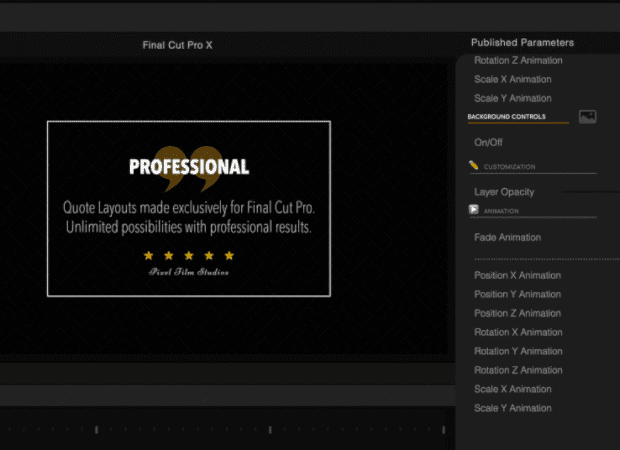Select Scale X Animation above Background Controls
This screenshot has height=450, width=620.
point(513,79)
